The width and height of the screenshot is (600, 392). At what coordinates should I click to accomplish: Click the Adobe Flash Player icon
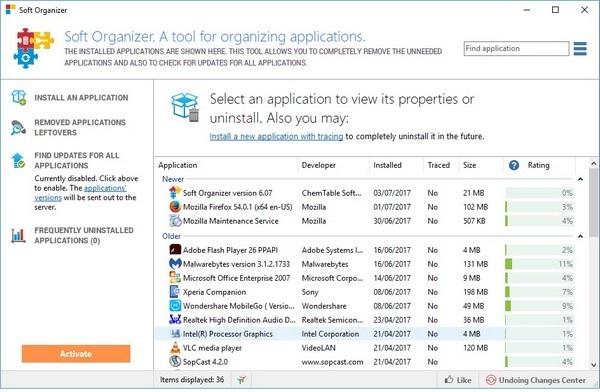coord(175,250)
